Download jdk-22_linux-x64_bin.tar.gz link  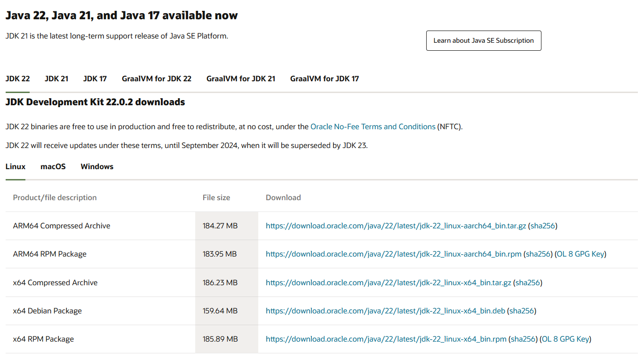[389, 283]
